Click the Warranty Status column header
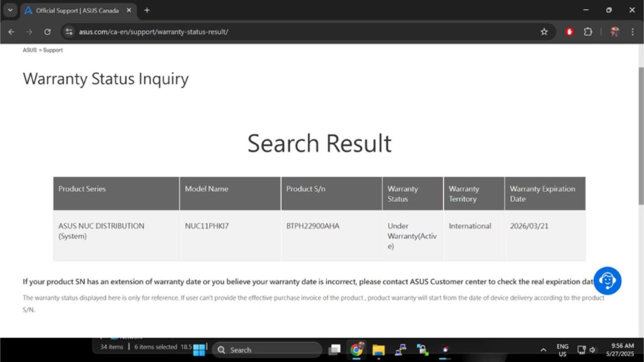This screenshot has height=362, width=644. [413, 194]
